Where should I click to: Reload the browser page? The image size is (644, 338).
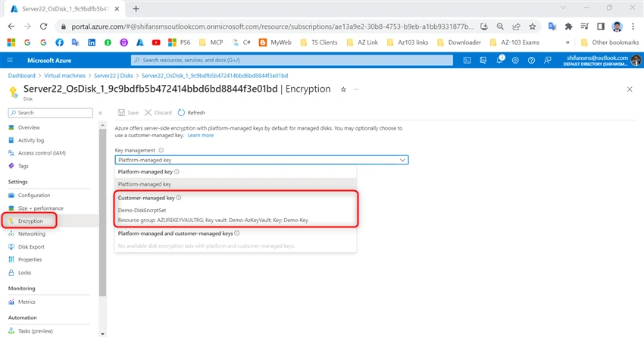coord(43,27)
